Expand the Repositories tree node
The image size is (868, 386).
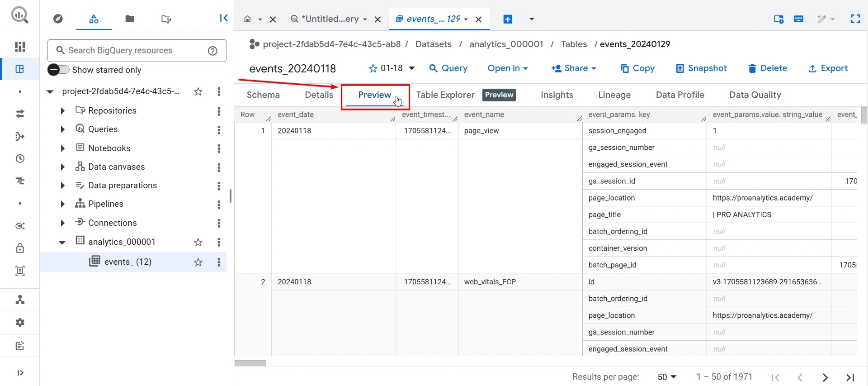[63, 111]
